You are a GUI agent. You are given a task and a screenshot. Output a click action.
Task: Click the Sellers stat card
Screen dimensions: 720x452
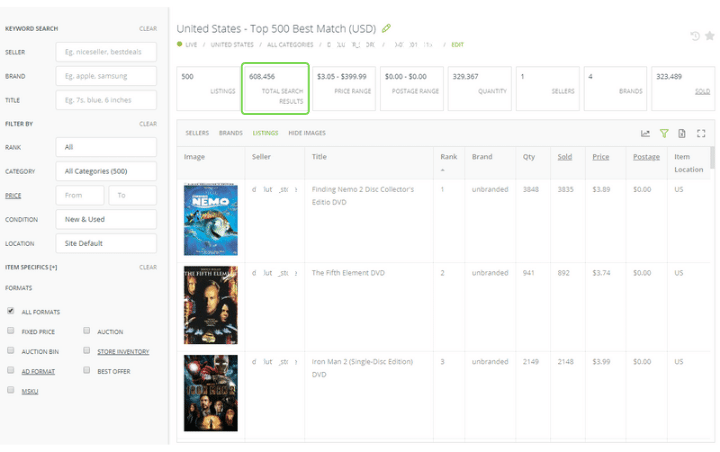click(547, 88)
